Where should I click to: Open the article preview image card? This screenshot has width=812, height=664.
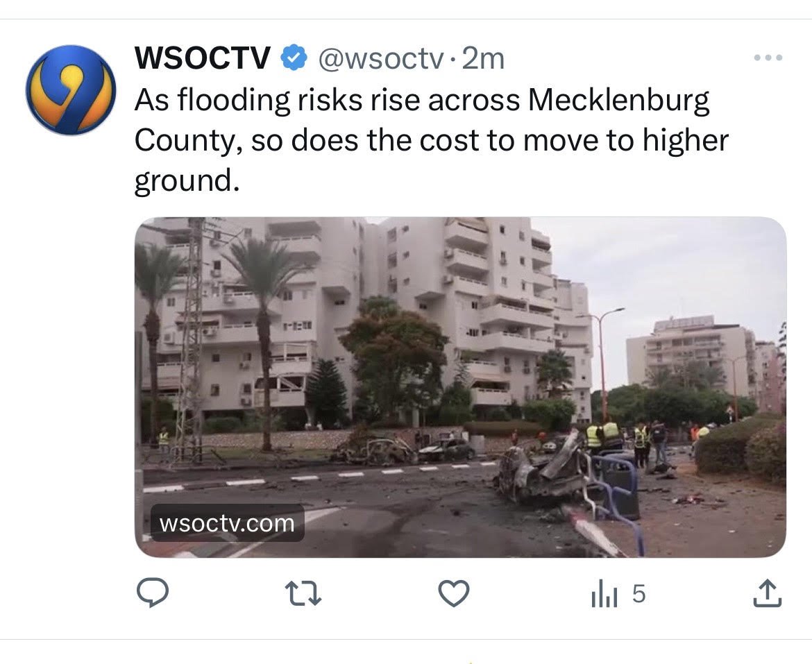pos(460,387)
